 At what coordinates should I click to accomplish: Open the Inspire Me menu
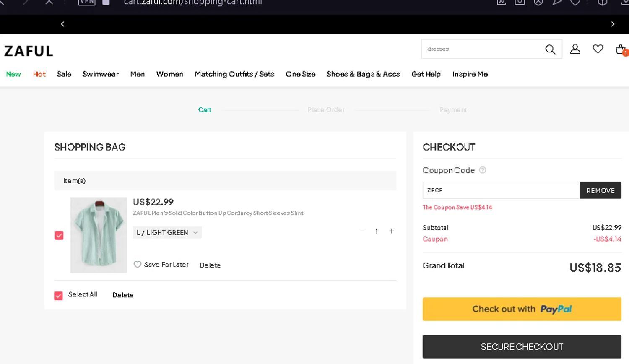(470, 74)
